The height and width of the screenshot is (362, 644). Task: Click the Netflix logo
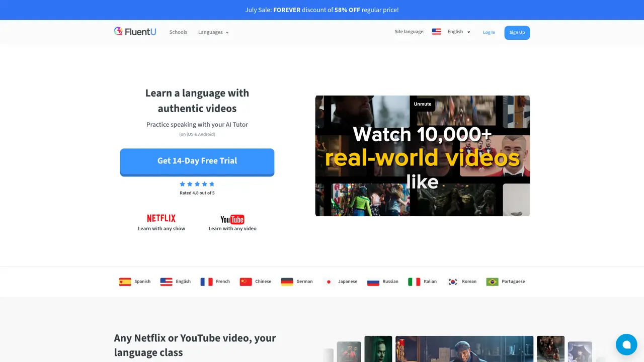(x=162, y=218)
